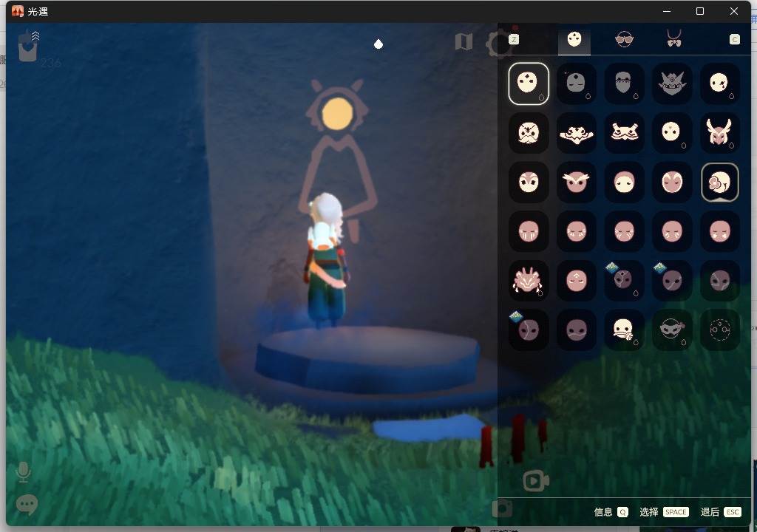Image resolution: width=757 pixels, height=532 pixels.
Task: Select the unbadged dark mask with Y-shaped crack
Action: [x=719, y=281]
